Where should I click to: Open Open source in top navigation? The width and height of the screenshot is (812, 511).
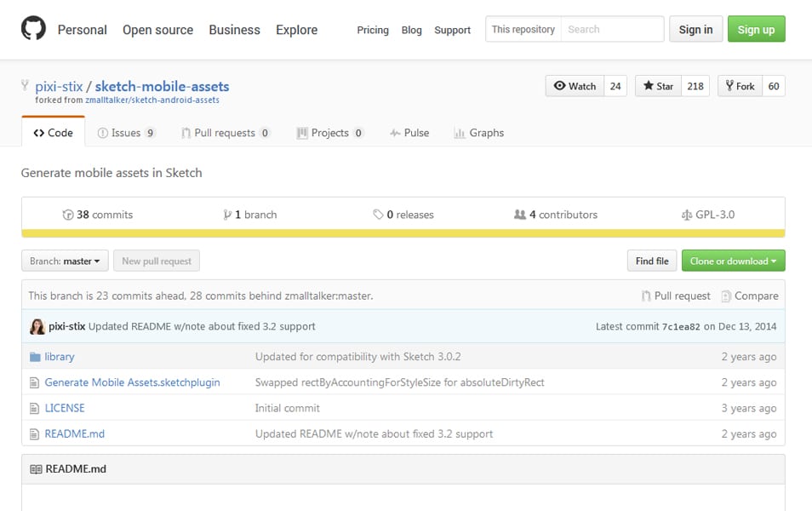coord(158,30)
